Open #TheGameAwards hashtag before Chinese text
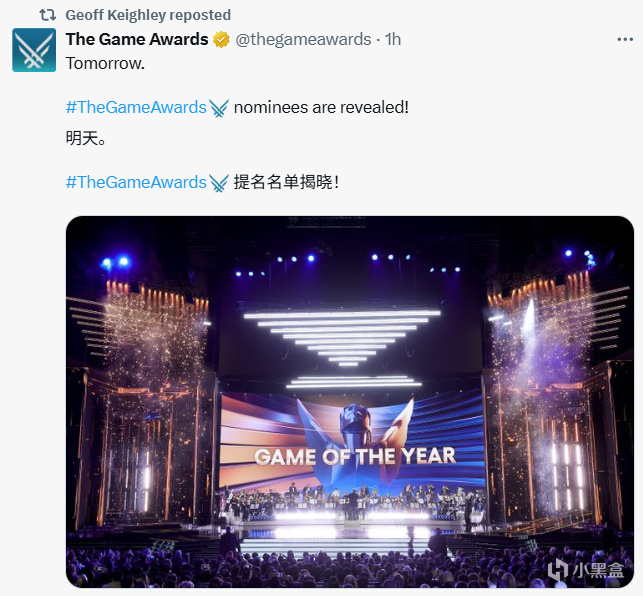The width and height of the screenshot is (643, 596). tap(136, 182)
